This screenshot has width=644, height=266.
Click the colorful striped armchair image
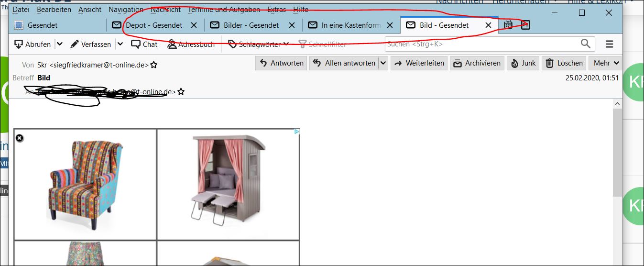86,185
